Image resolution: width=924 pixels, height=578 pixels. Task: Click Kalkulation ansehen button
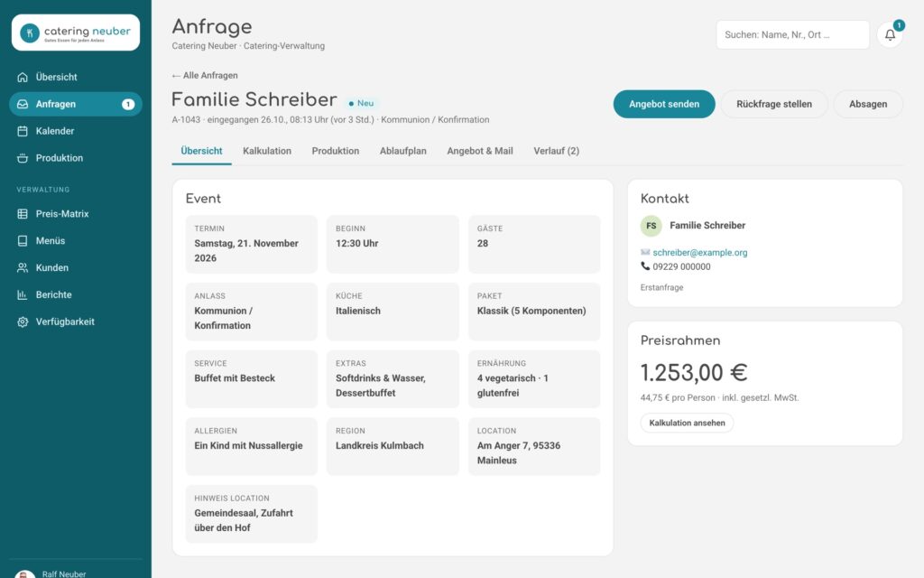(687, 423)
